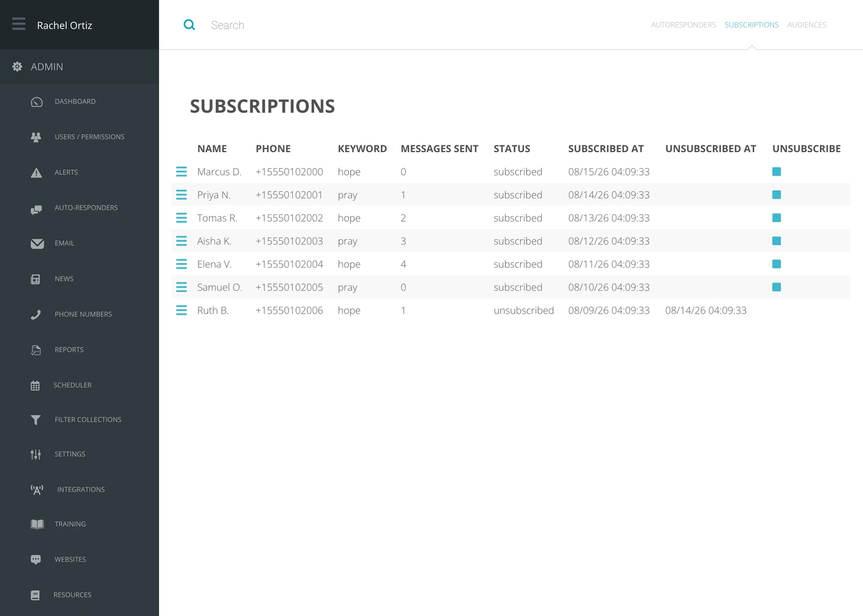Screen dimensions: 863x616
Task: Open row menu for Ruth B.
Action: coord(181,310)
